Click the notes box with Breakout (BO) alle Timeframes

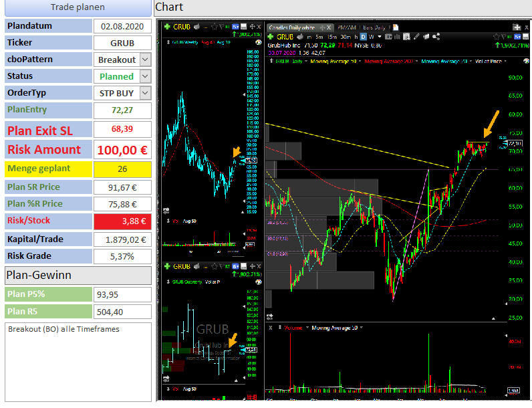tap(78, 362)
